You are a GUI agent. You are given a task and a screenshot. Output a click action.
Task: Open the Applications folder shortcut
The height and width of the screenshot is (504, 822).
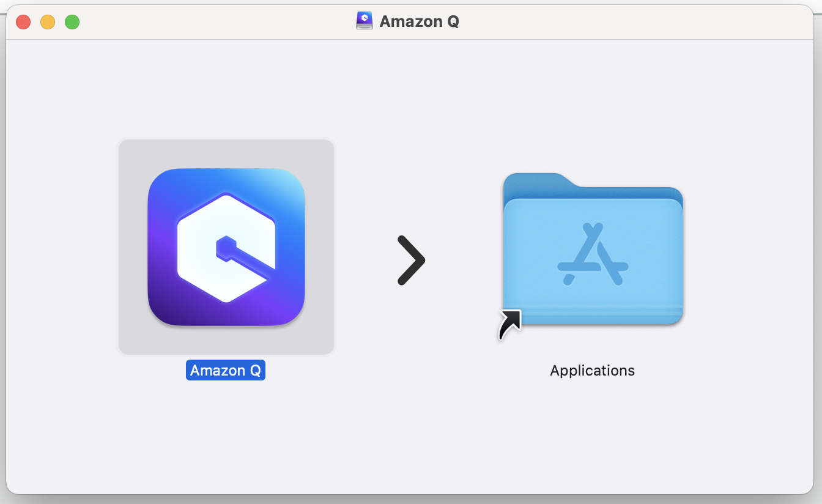click(x=593, y=248)
